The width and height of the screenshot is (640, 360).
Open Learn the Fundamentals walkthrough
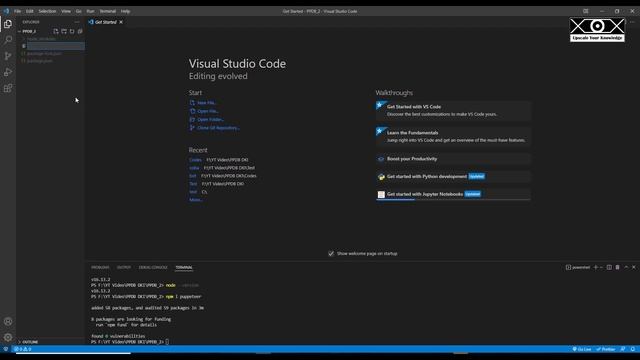(453, 136)
